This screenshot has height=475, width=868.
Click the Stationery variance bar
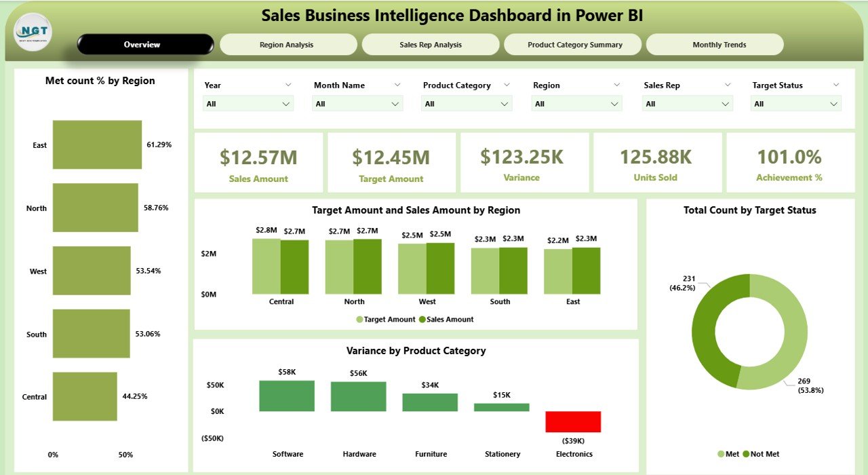pyautogui.click(x=502, y=407)
